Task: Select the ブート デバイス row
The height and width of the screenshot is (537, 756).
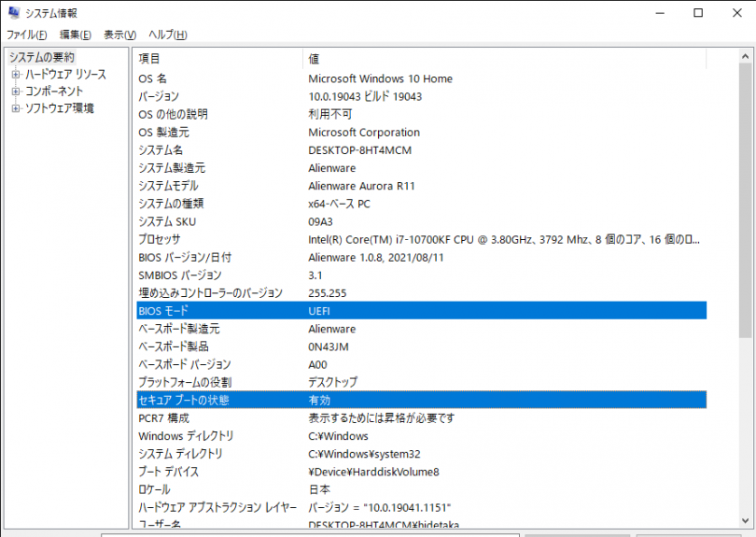Action: [421, 472]
